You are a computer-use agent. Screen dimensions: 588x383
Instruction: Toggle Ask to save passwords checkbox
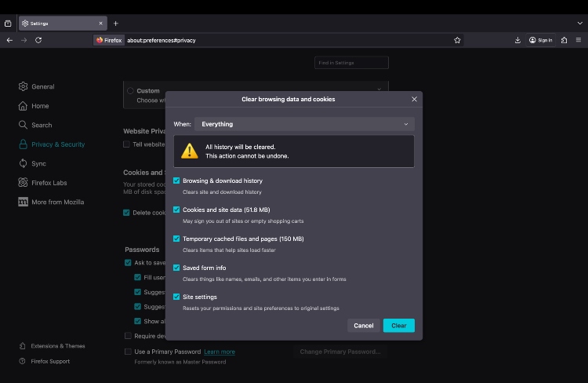(x=128, y=262)
